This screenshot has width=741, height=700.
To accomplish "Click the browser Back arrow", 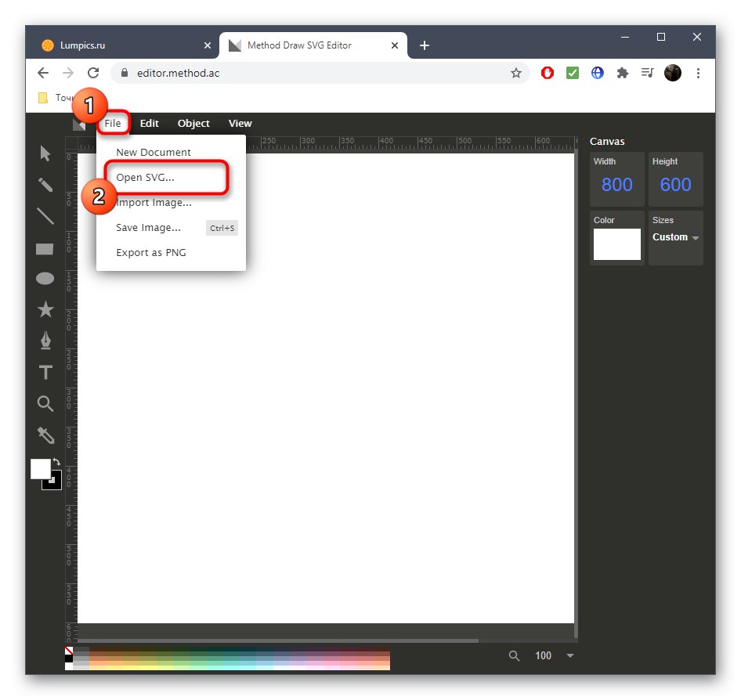I will [43, 73].
